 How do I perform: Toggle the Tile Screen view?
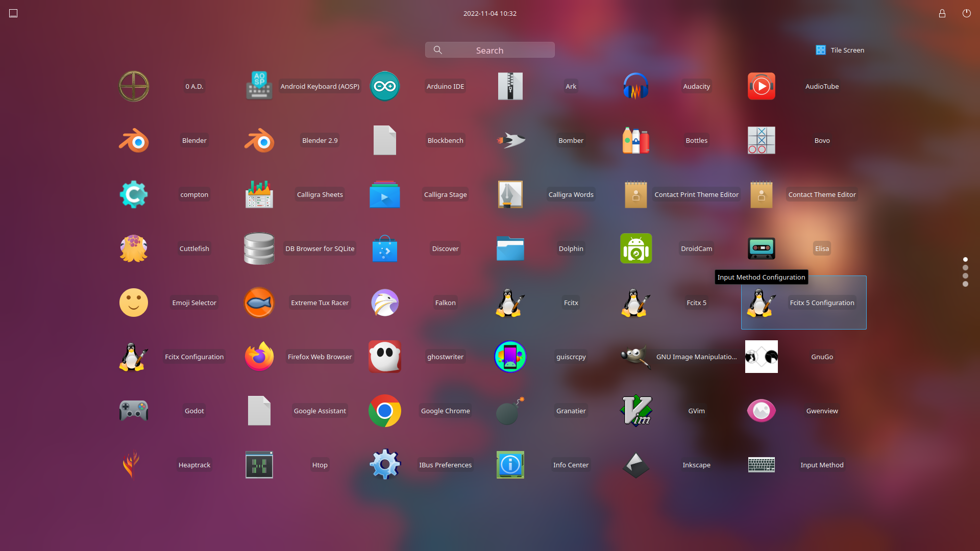click(x=840, y=50)
